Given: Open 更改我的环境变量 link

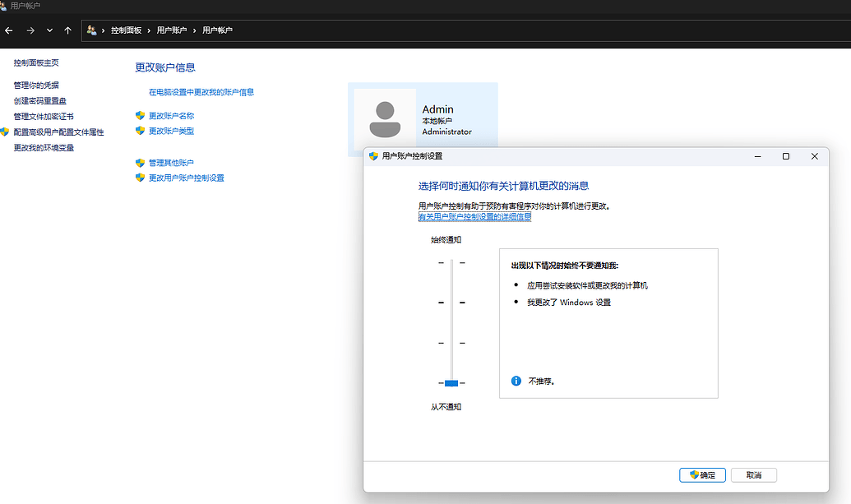Looking at the screenshot, I should (44, 147).
